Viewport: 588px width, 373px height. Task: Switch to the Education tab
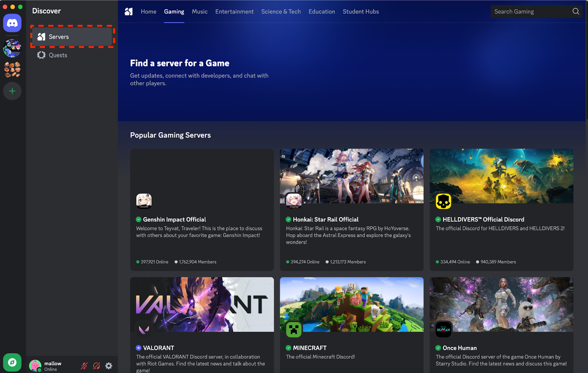(x=322, y=12)
